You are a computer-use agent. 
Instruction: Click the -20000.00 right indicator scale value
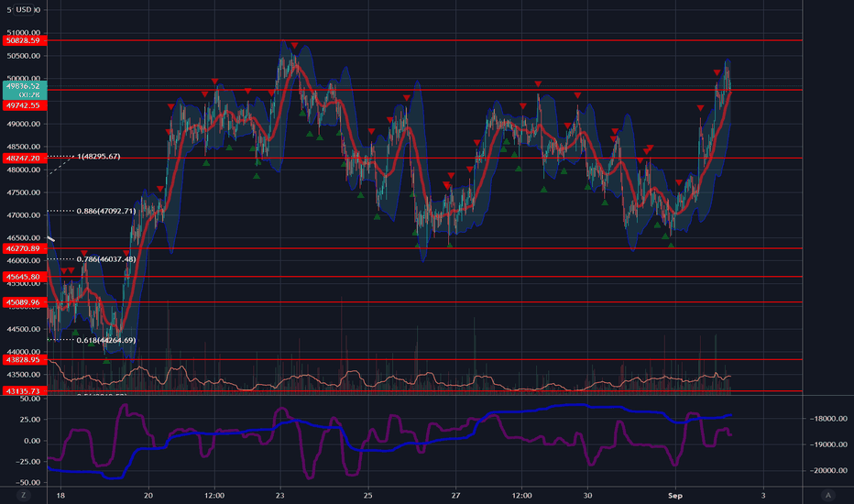(x=827, y=470)
